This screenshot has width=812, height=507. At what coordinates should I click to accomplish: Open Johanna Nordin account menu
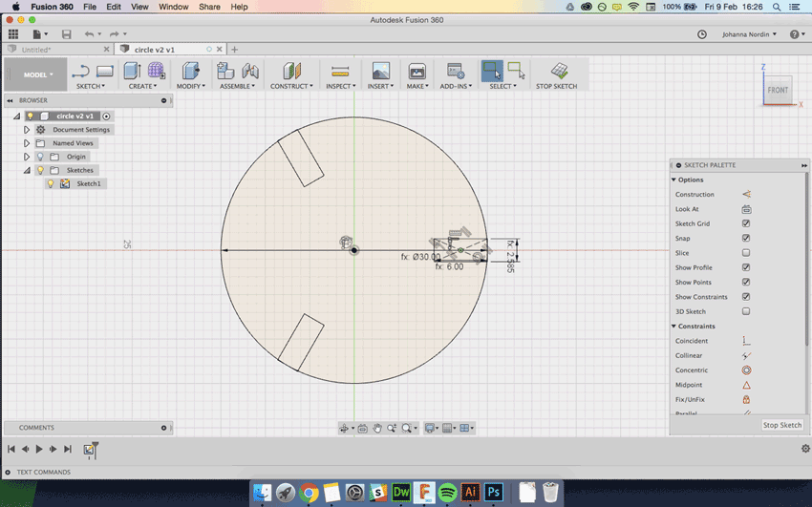tap(748, 34)
